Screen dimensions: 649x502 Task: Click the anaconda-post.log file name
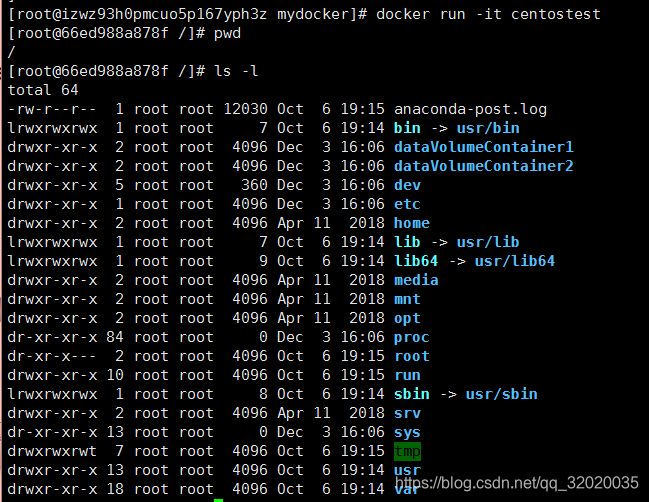click(470, 110)
